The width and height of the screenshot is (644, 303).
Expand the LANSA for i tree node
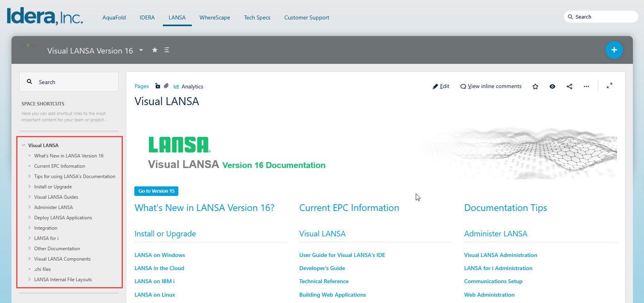(29, 238)
